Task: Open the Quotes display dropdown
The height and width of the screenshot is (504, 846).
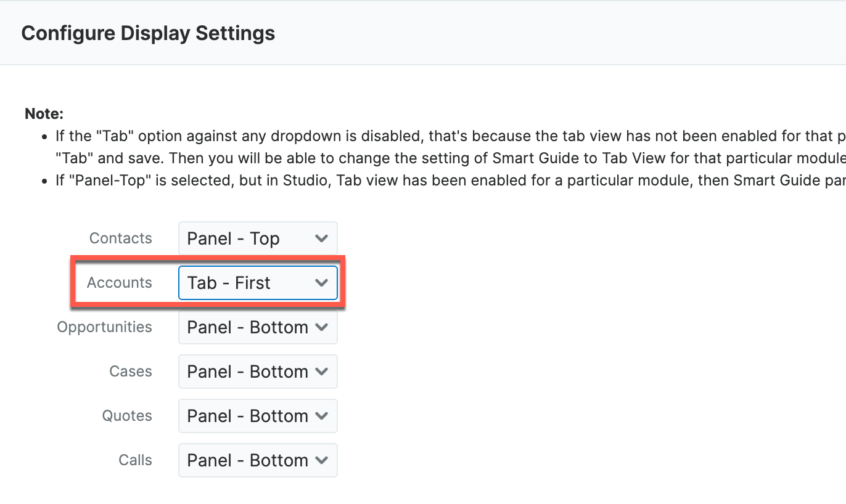Action: coord(257,416)
